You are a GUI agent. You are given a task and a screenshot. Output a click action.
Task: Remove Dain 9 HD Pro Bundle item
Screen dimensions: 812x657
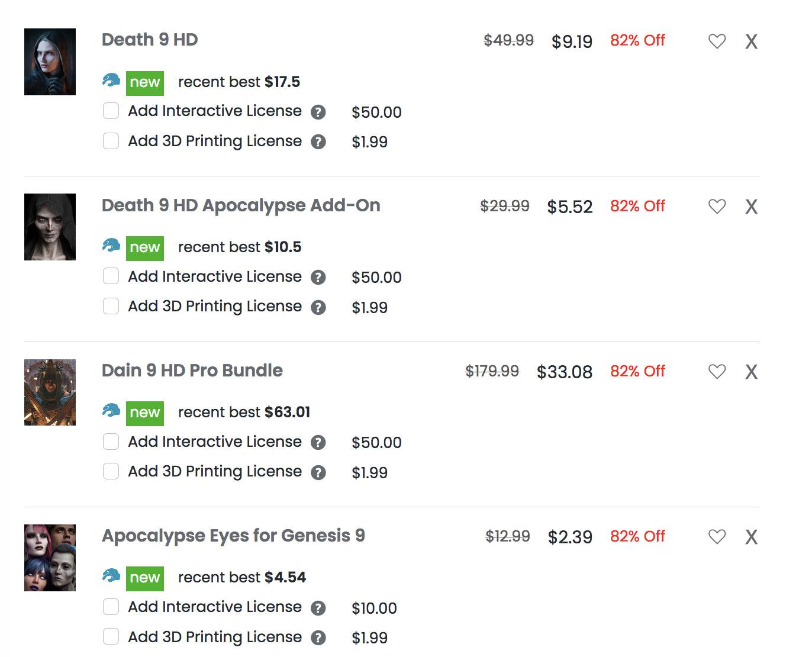(751, 372)
